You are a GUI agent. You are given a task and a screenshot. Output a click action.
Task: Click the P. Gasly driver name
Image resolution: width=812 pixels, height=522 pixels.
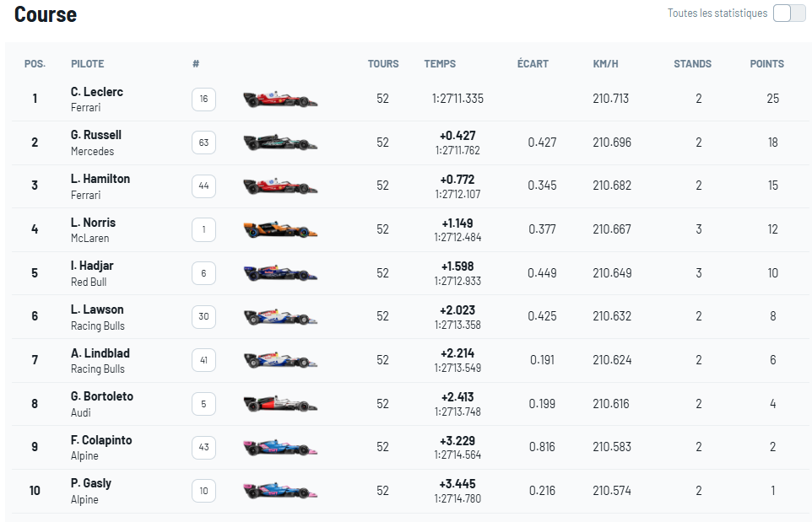91,483
